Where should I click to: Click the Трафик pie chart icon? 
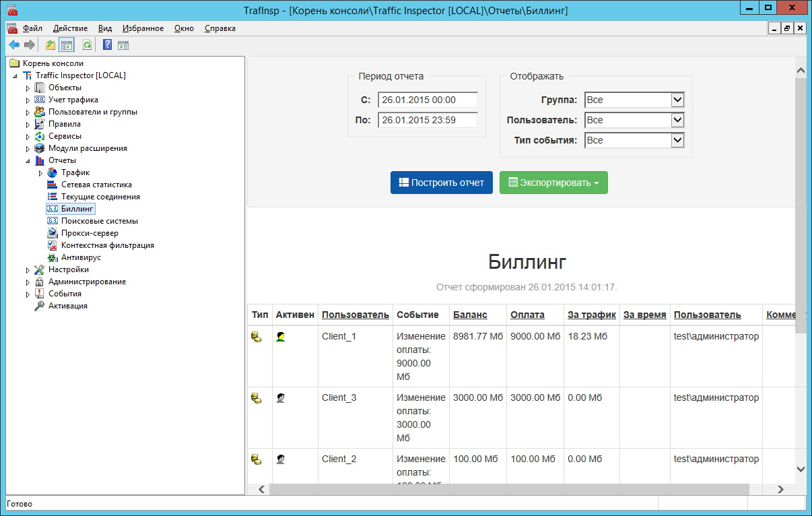53,172
